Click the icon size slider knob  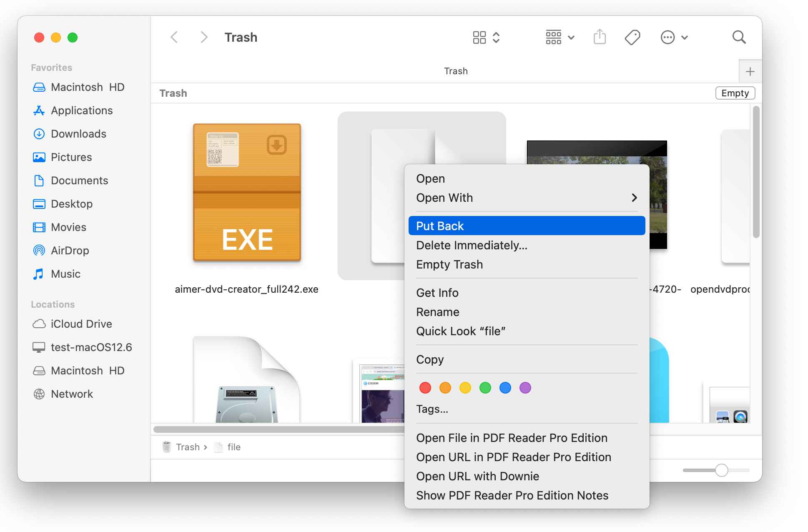[x=721, y=470]
